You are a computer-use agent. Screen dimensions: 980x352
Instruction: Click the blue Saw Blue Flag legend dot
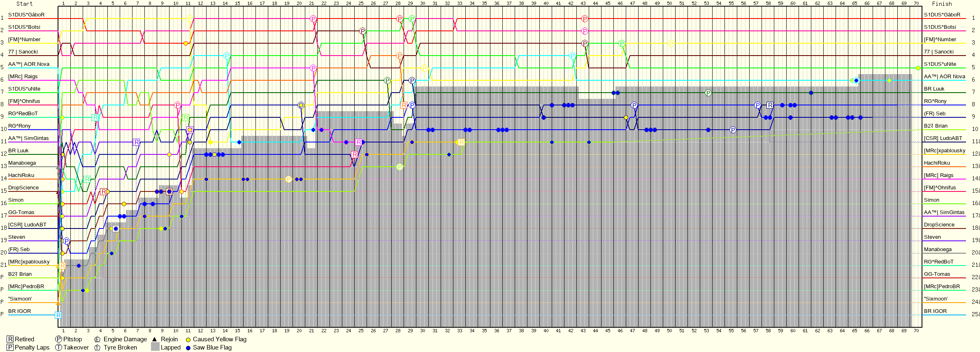click(188, 348)
